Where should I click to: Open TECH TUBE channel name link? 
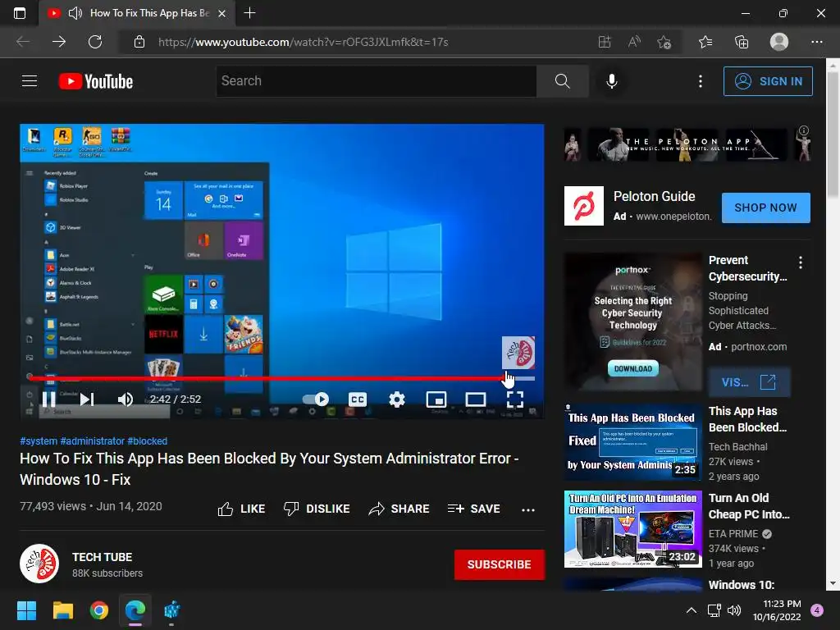pos(103,557)
